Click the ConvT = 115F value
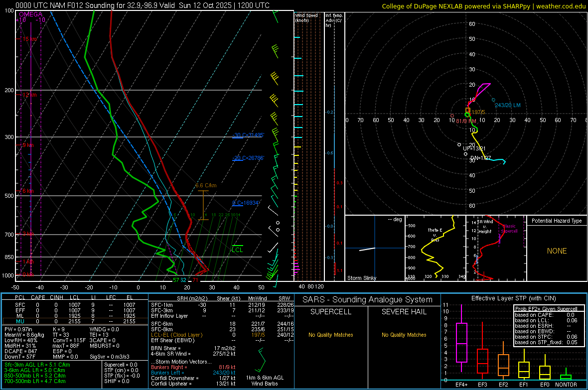This screenshot has width=588, height=390. click(69, 340)
